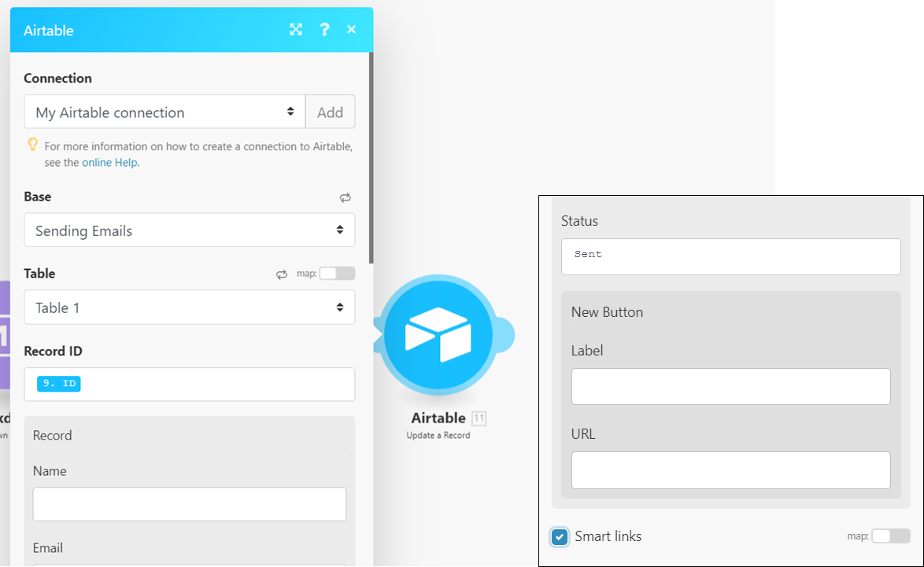Click the purple module at left edge
Image resolution: width=924 pixels, height=567 pixels.
[x=5, y=334]
